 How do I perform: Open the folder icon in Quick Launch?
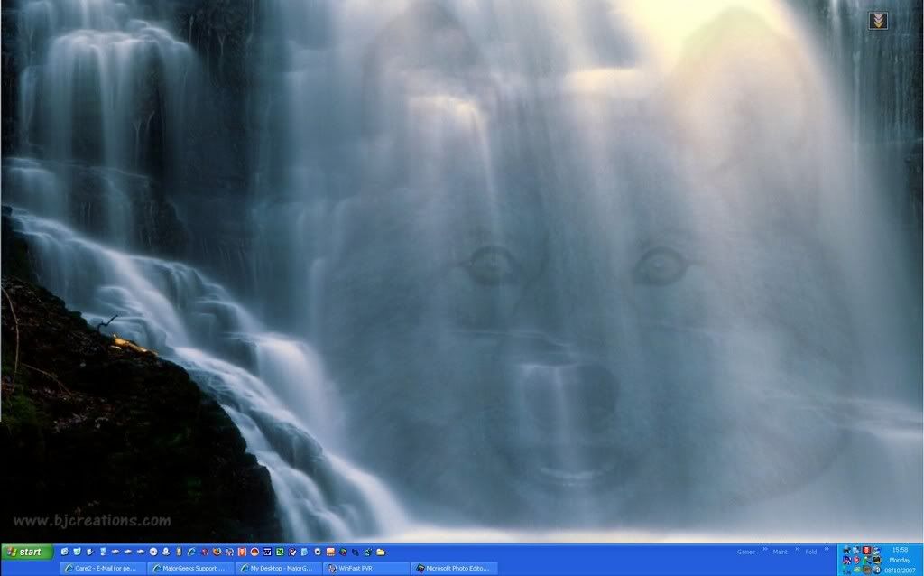[x=381, y=552]
